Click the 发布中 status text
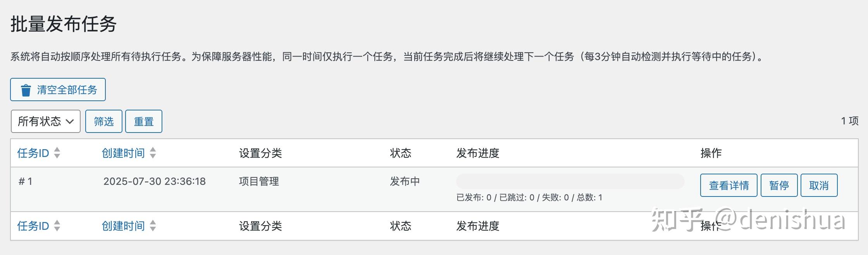Image resolution: width=868 pixels, height=255 pixels. click(405, 181)
